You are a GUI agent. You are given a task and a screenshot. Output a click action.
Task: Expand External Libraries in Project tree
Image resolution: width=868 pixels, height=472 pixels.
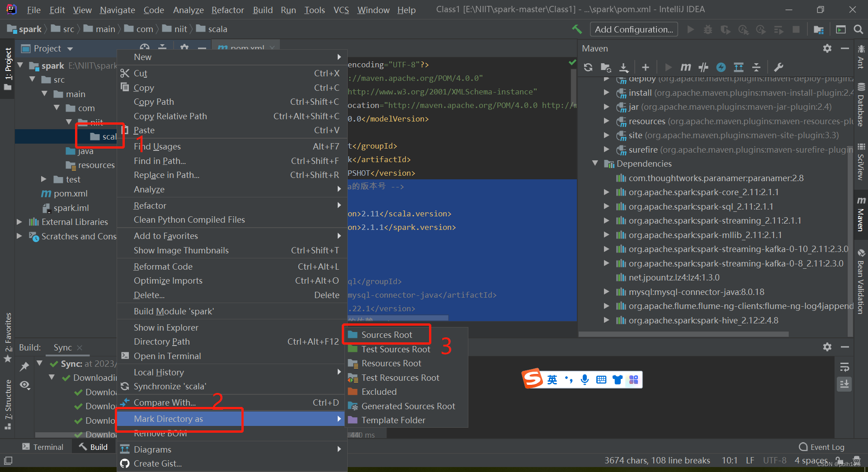point(19,222)
